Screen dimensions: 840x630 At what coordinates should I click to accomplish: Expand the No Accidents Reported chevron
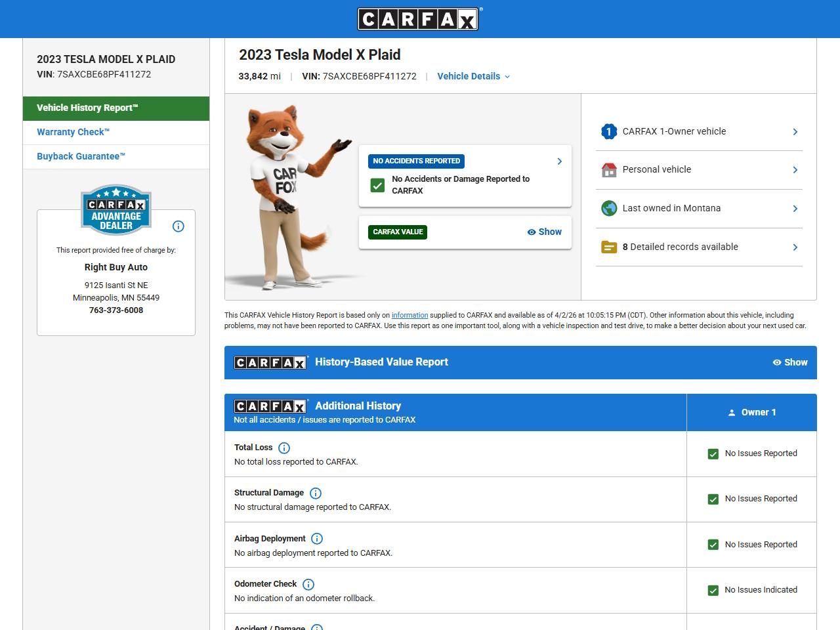tap(559, 161)
